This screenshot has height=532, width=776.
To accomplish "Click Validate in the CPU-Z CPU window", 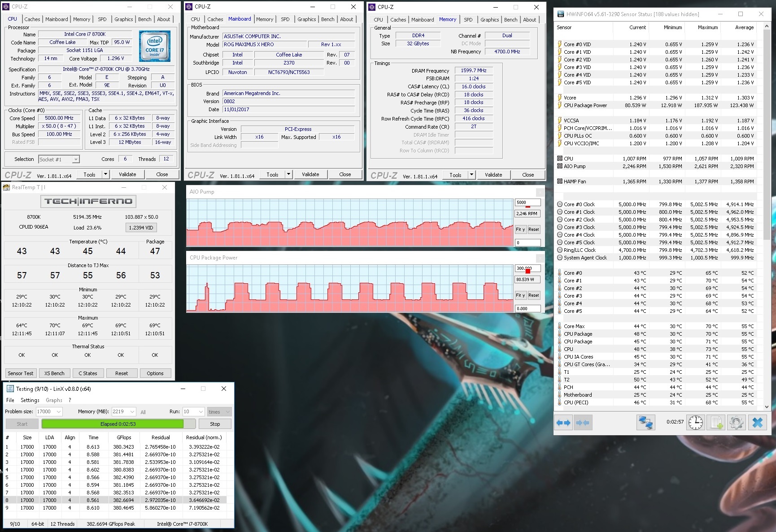I will click(127, 174).
